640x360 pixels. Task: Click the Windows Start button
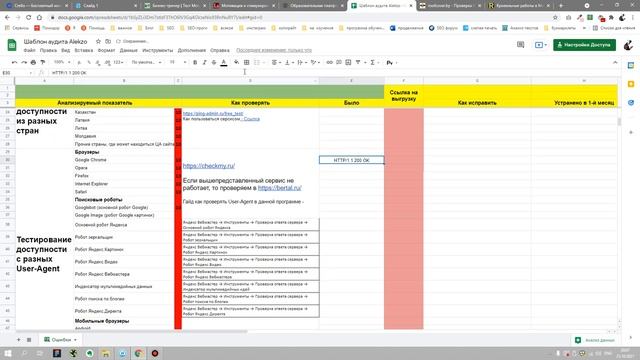coord(8,353)
